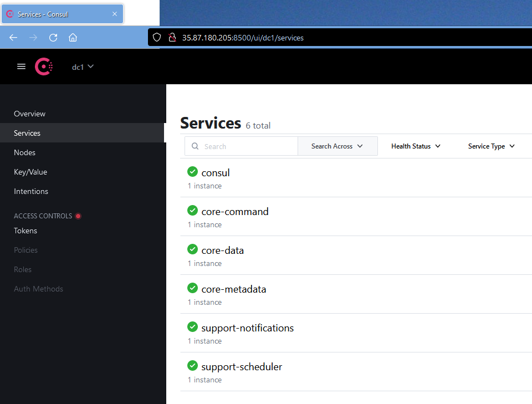Click '1 instance' under support-scheduler
Viewport: 532px width, 404px height.
[204, 380]
